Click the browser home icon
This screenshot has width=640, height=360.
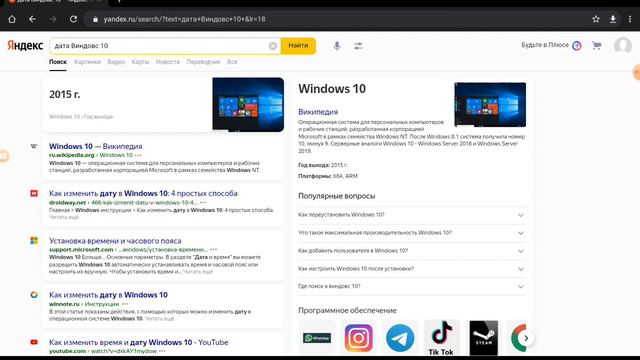click(x=12, y=19)
